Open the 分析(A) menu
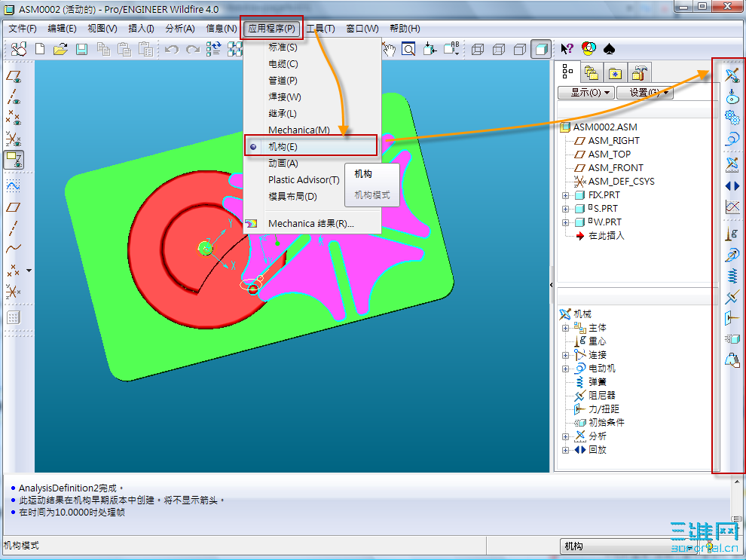 click(180, 29)
